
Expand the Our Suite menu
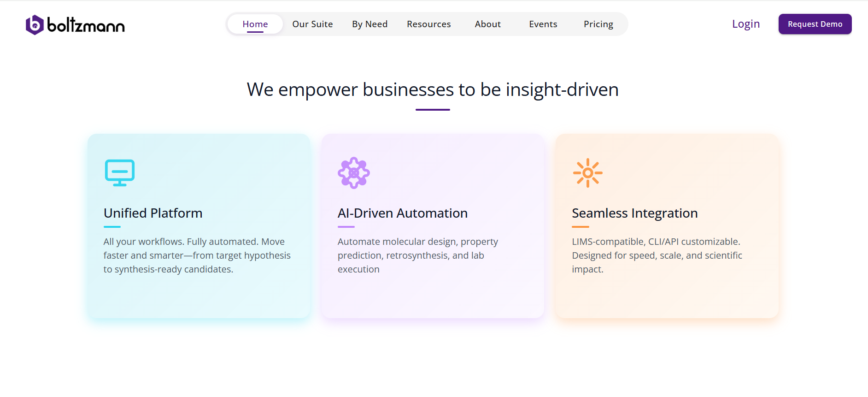click(312, 24)
